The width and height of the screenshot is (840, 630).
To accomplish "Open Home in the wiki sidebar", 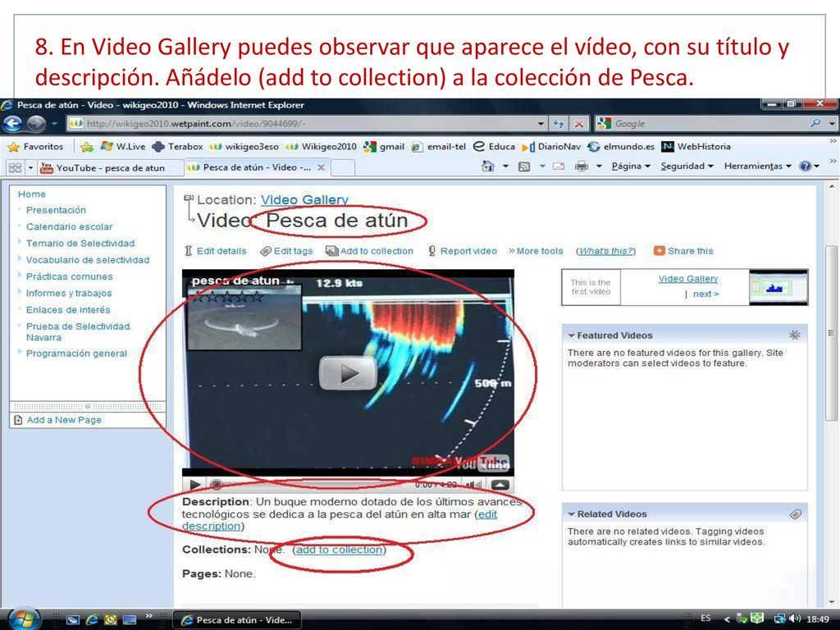I will point(32,194).
